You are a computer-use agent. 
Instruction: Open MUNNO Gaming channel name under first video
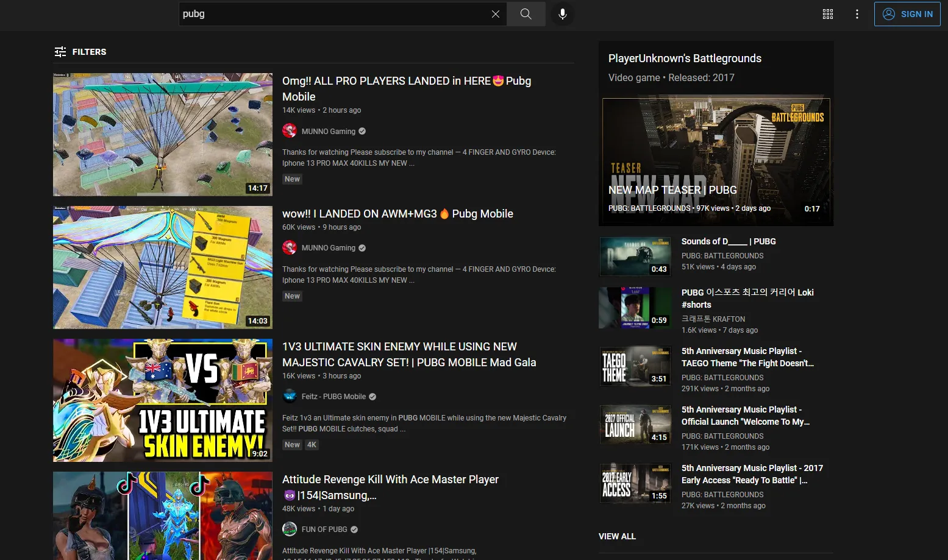(329, 131)
